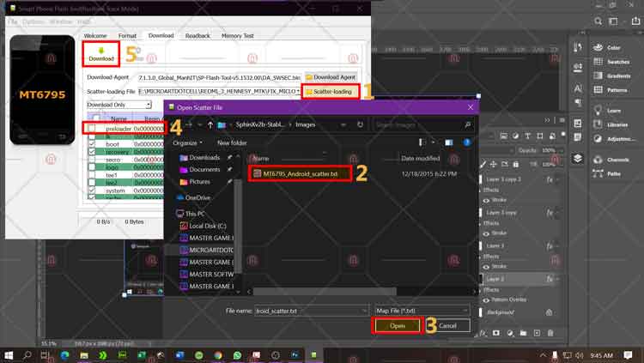Open the notification center on taskbar

pos(628,355)
